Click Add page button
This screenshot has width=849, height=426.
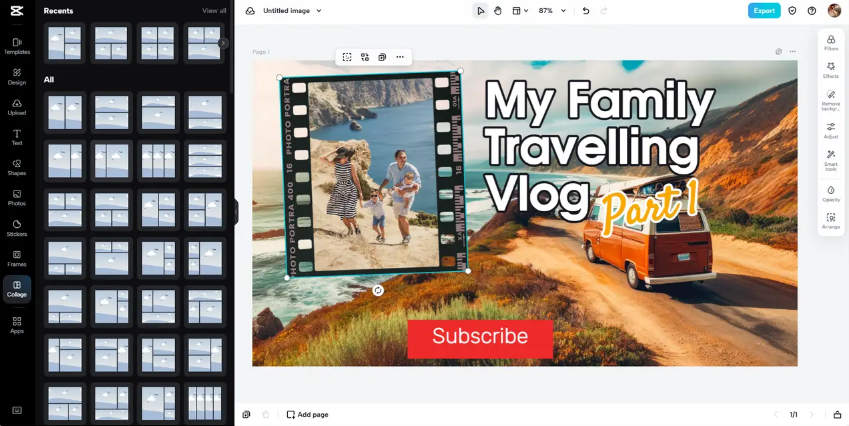pyautogui.click(x=308, y=415)
